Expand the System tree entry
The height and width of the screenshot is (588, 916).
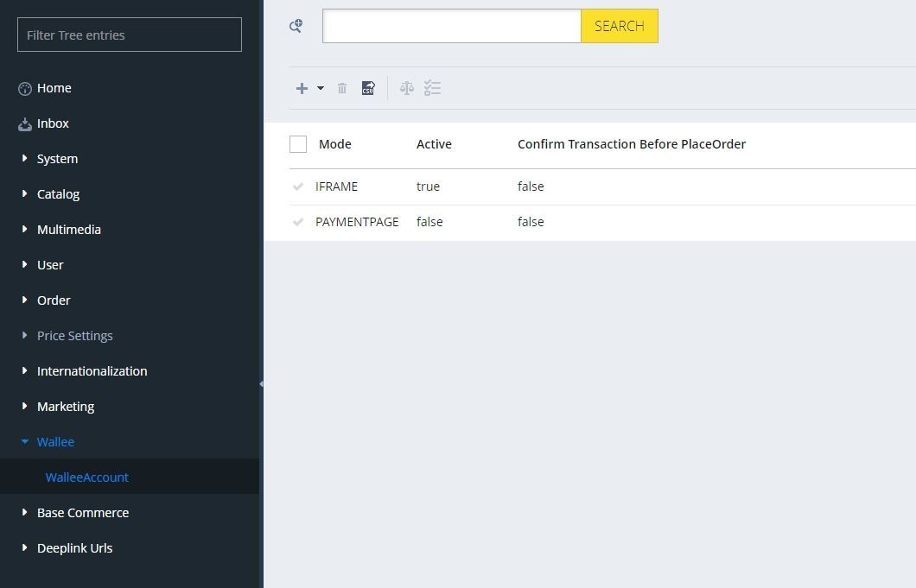click(57, 159)
